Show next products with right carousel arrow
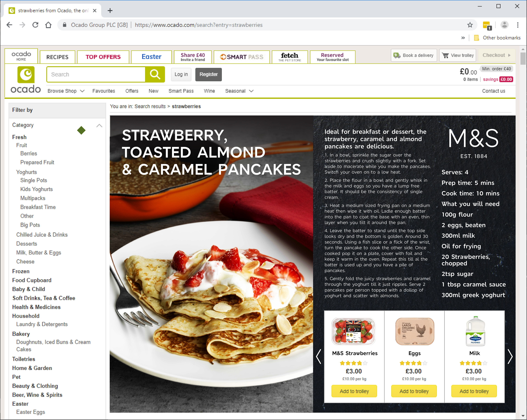 [510, 356]
